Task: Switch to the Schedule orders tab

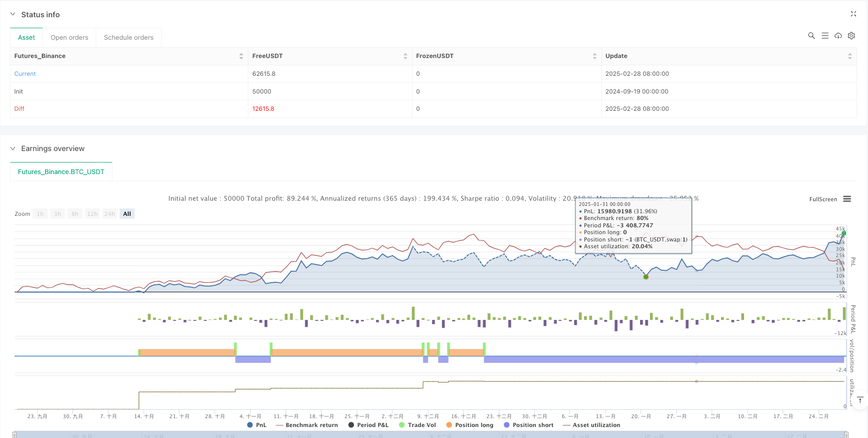Action: [129, 38]
